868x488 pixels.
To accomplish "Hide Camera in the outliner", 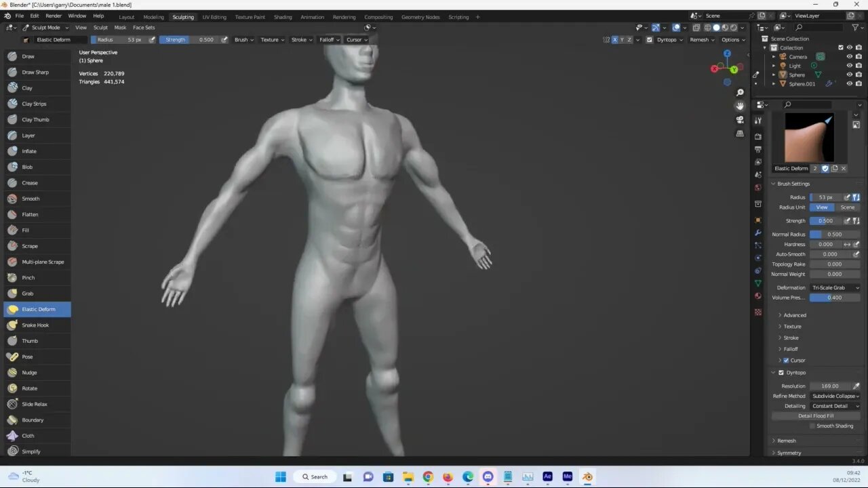I will pyautogui.click(x=849, y=57).
